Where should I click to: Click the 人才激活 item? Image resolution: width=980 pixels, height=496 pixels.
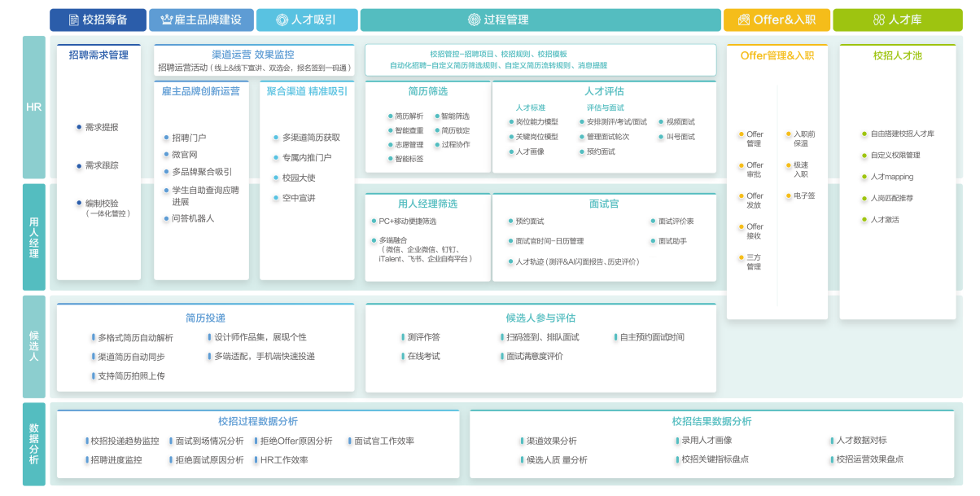pos(885,220)
